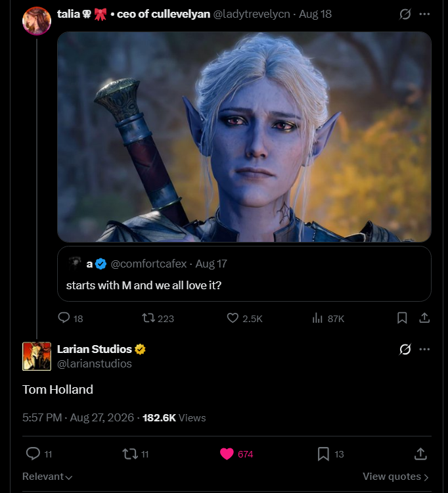Viewport: 448px width, 493px height.
Task: Open the drow elf image attachment
Action: 244,137
